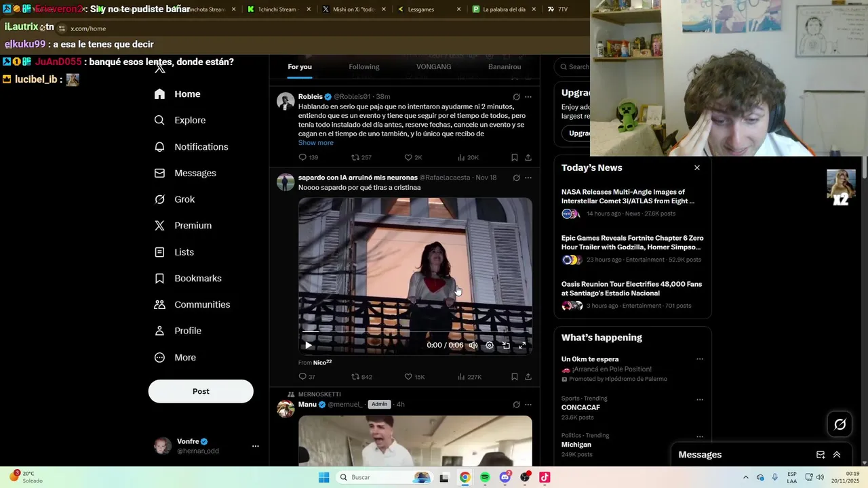Viewport: 868px width, 488px height.
Task: Bookmark the sapardo post
Action: (x=515, y=377)
